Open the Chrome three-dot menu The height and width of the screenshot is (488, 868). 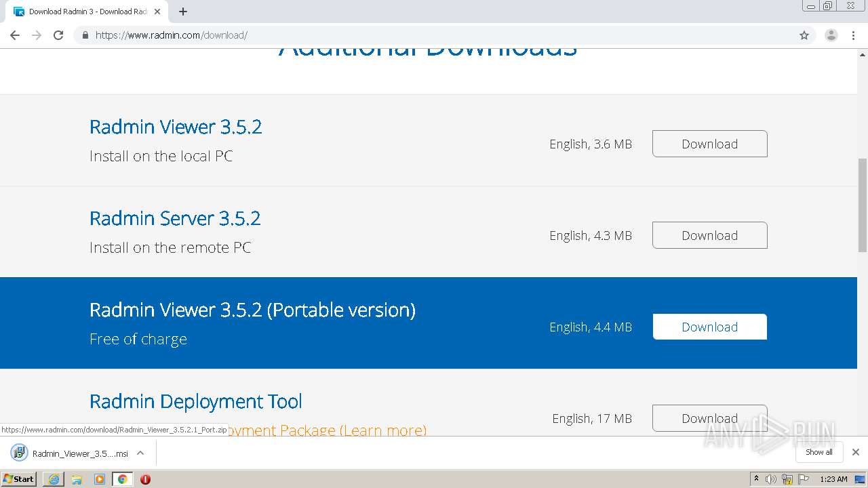coord(853,35)
